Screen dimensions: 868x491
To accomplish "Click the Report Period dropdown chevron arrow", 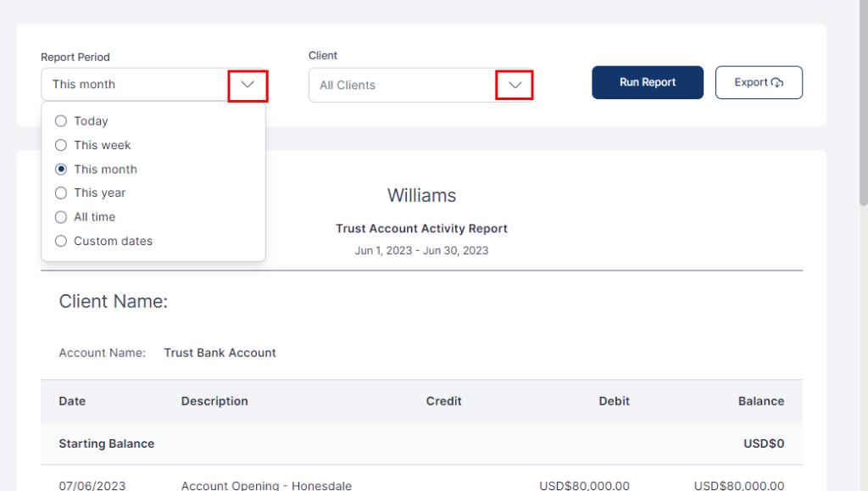I will [248, 85].
